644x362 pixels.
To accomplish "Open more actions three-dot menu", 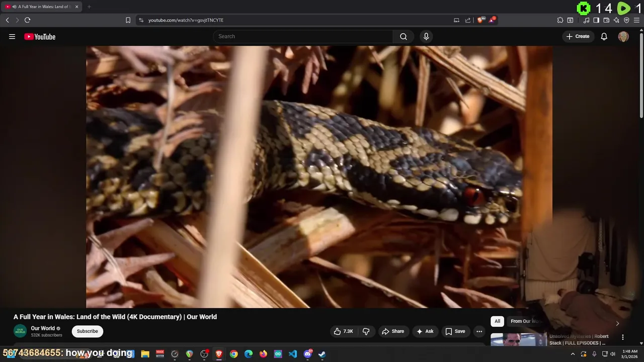I will (x=479, y=331).
